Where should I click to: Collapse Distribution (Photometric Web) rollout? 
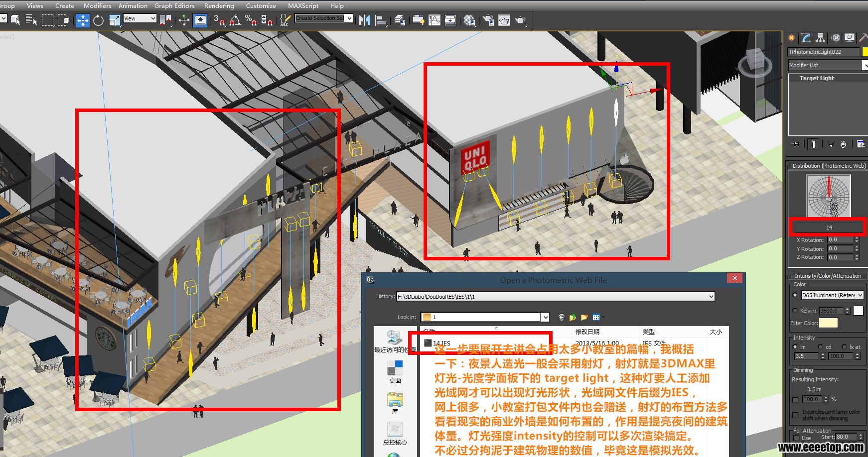(828, 166)
